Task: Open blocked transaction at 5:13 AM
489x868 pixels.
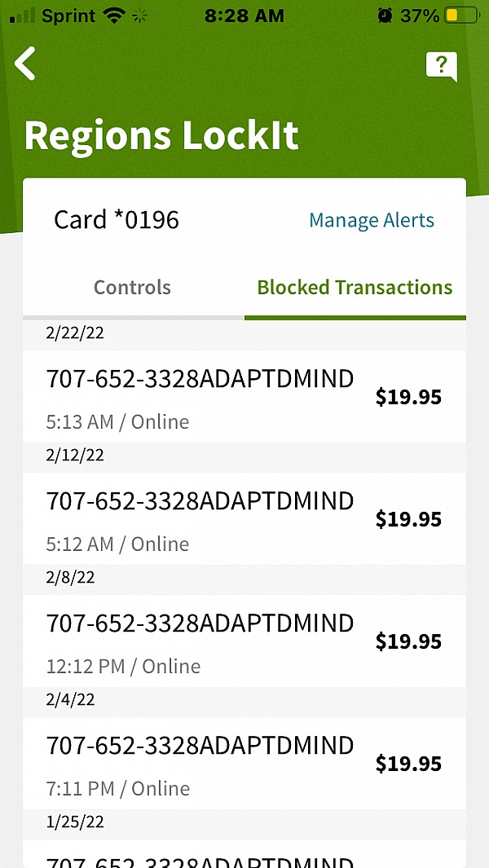Action: (244, 398)
